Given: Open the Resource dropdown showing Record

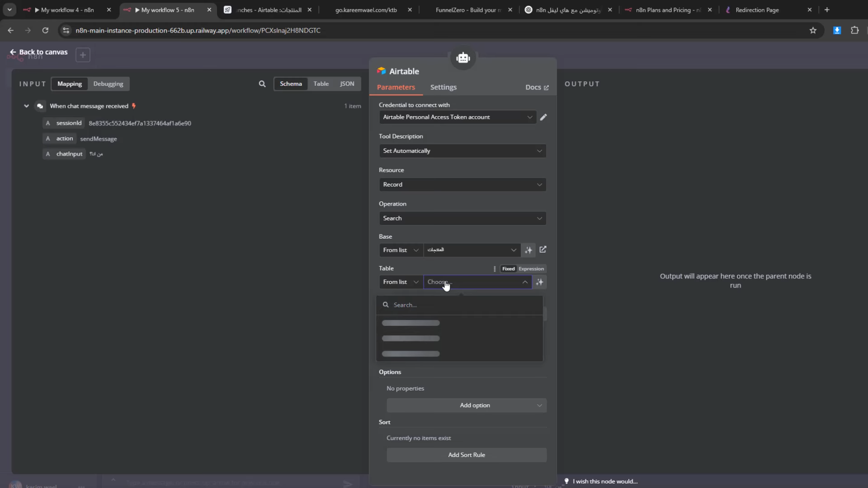Looking at the screenshot, I should pyautogui.click(x=462, y=184).
